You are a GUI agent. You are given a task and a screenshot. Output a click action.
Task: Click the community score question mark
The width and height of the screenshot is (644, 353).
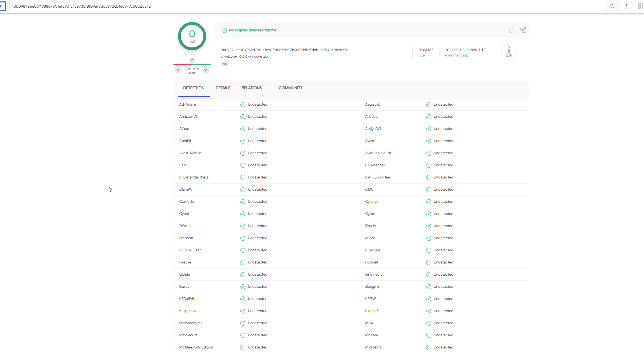point(192,60)
